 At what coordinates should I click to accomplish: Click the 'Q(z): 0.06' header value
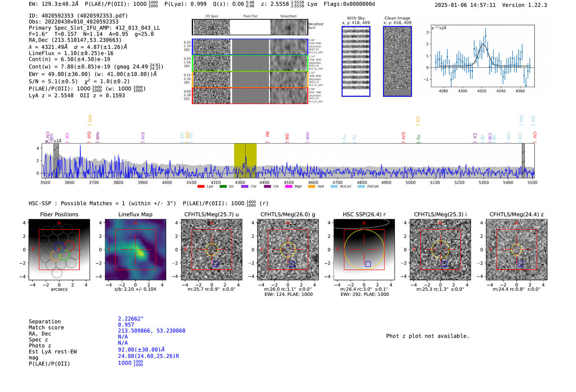pyautogui.click(x=228, y=4)
